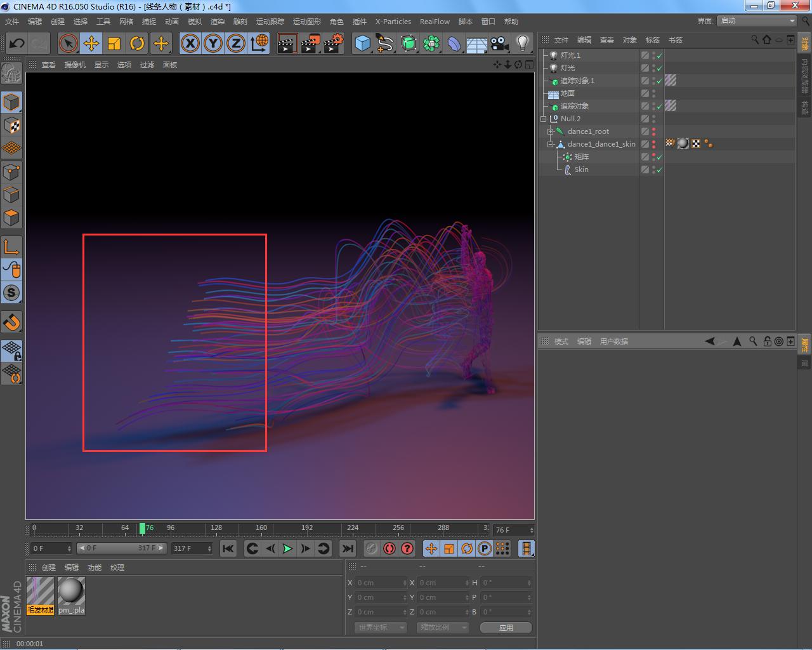Click the Undo arrow icon
The width and height of the screenshot is (812, 650).
[x=17, y=43]
